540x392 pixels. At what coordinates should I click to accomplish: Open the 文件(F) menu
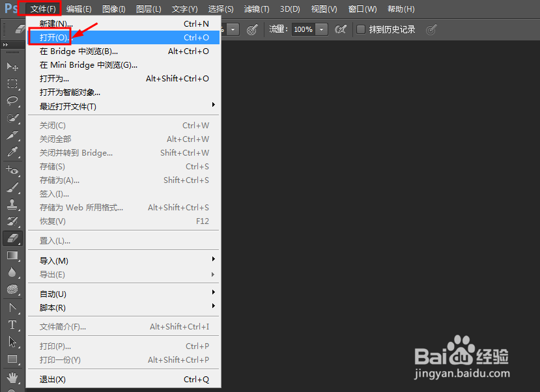point(43,9)
